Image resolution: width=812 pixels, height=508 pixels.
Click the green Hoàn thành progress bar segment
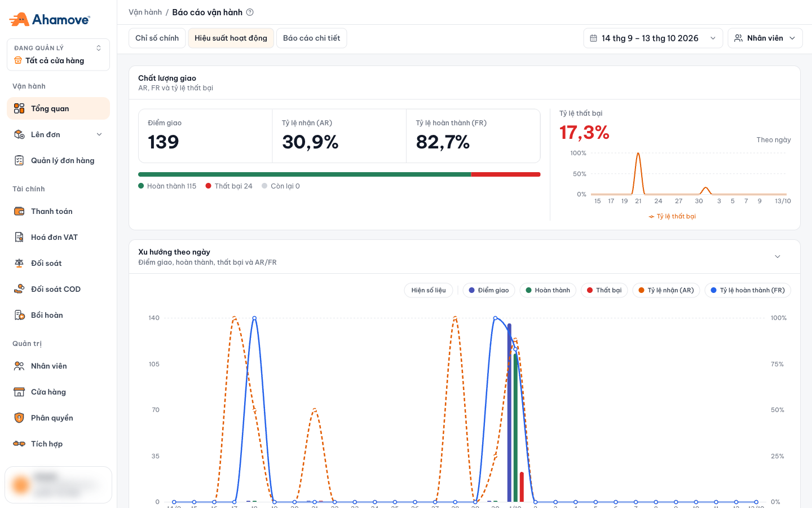pyautogui.click(x=304, y=174)
